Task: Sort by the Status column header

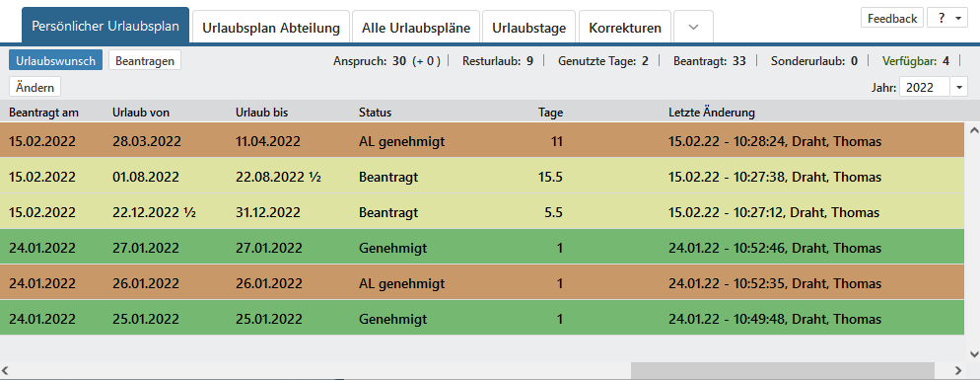Action: click(x=375, y=113)
